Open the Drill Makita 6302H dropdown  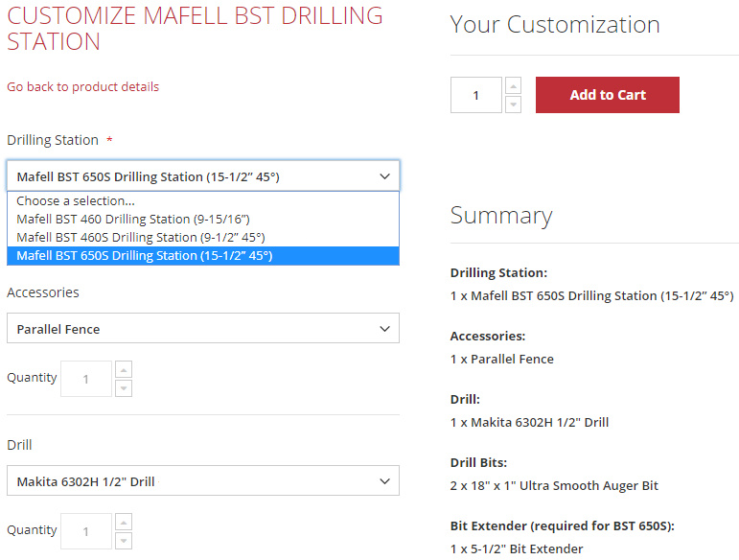tap(202, 481)
